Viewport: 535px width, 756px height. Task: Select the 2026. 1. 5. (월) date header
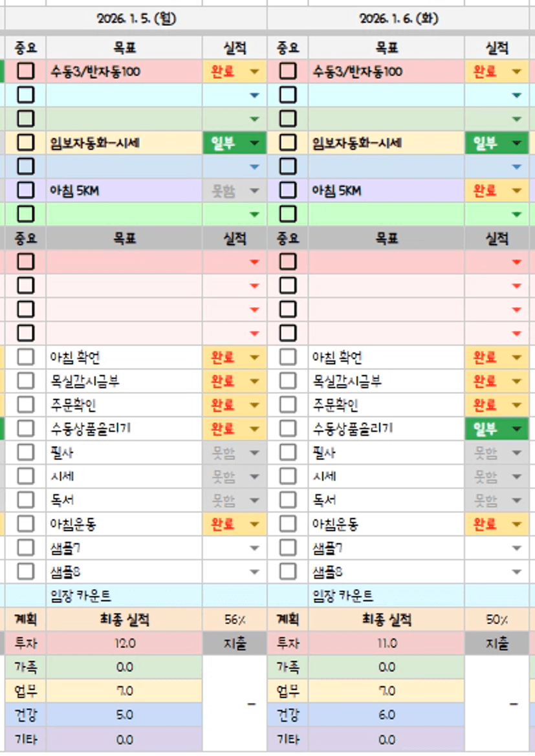click(136, 19)
